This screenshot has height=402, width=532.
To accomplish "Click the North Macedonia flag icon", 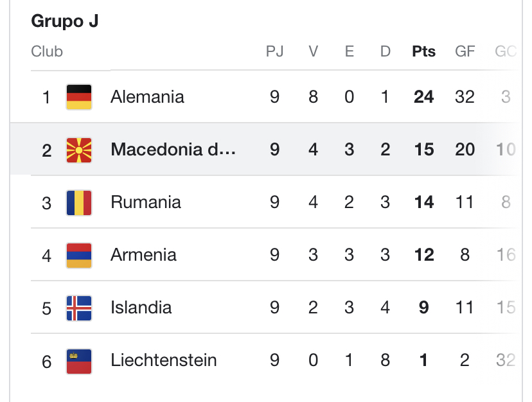I will click(x=79, y=150).
